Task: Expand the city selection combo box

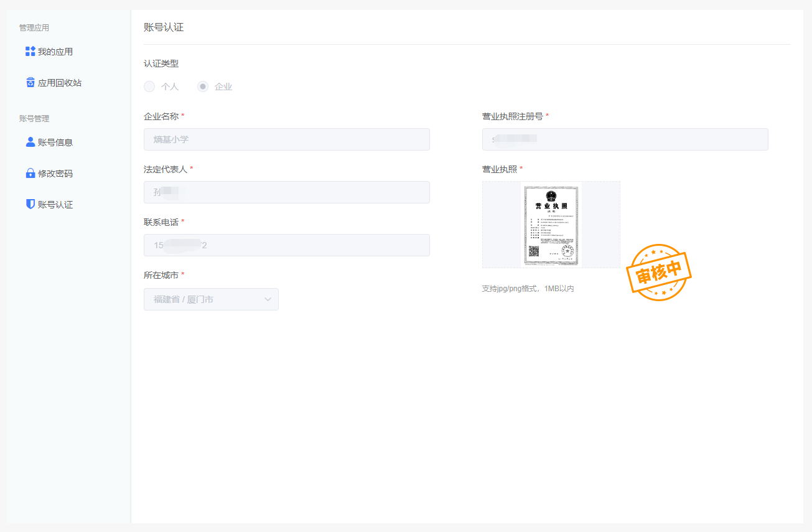Action: (211, 299)
